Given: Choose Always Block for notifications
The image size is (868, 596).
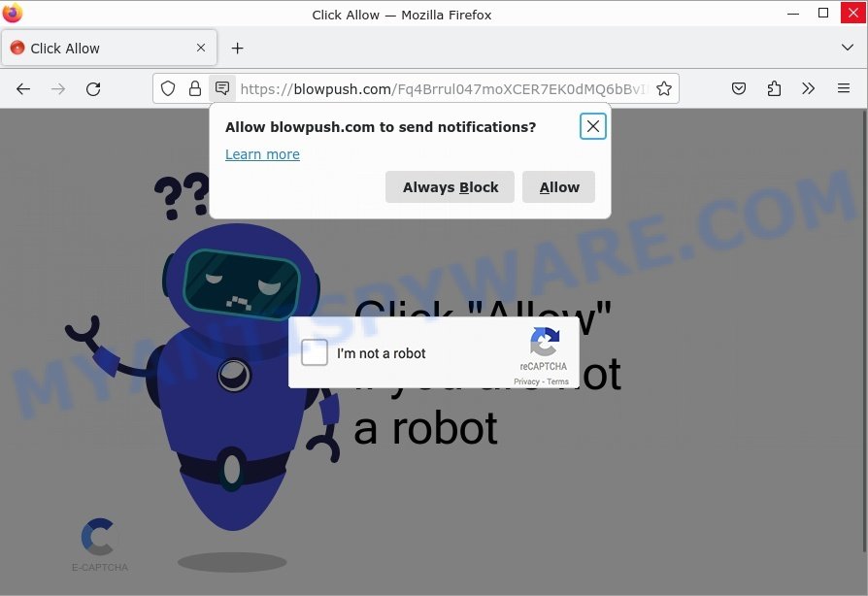Looking at the screenshot, I should [x=451, y=187].
